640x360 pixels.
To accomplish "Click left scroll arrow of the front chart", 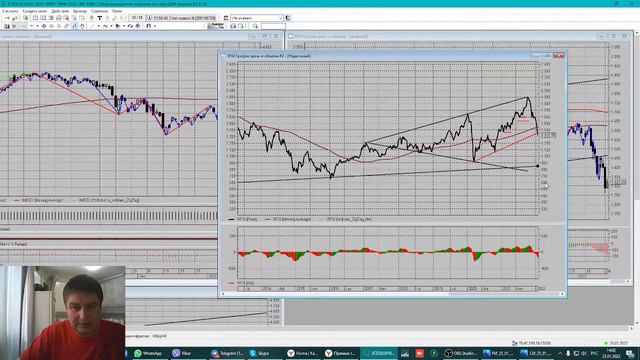I will 223,293.
